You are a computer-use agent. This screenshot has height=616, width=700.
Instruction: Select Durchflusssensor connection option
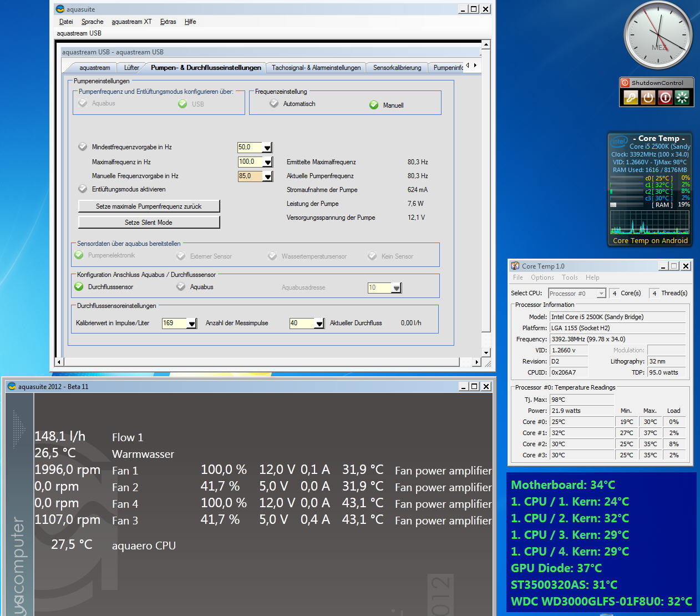(79, 286)
